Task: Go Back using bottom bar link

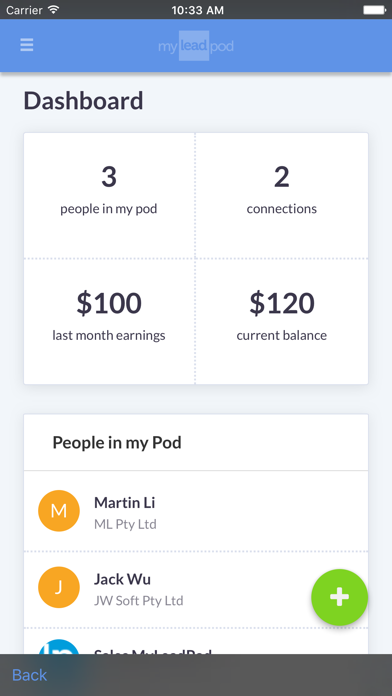Action: (x=29, y=675)
